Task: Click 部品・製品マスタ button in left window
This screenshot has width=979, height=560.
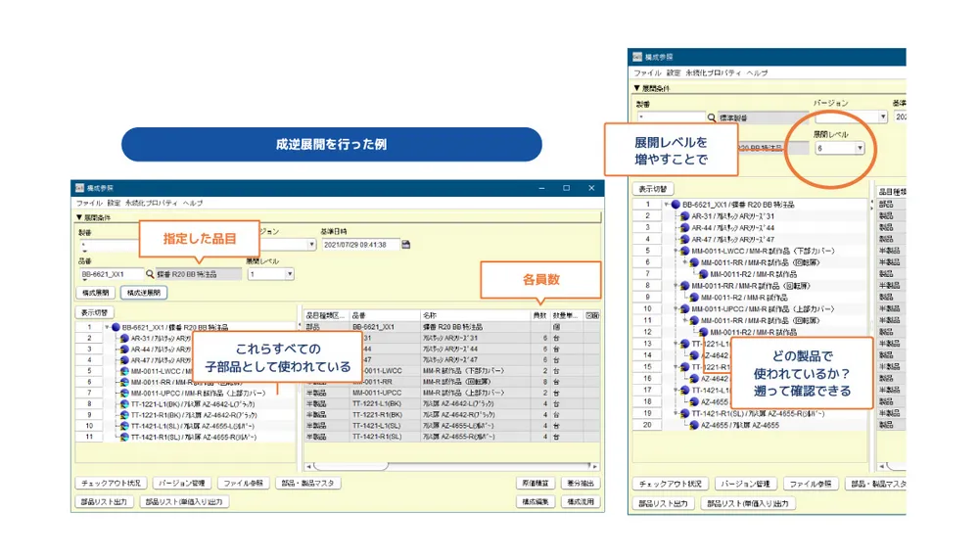Action: [x=307, y=484]
